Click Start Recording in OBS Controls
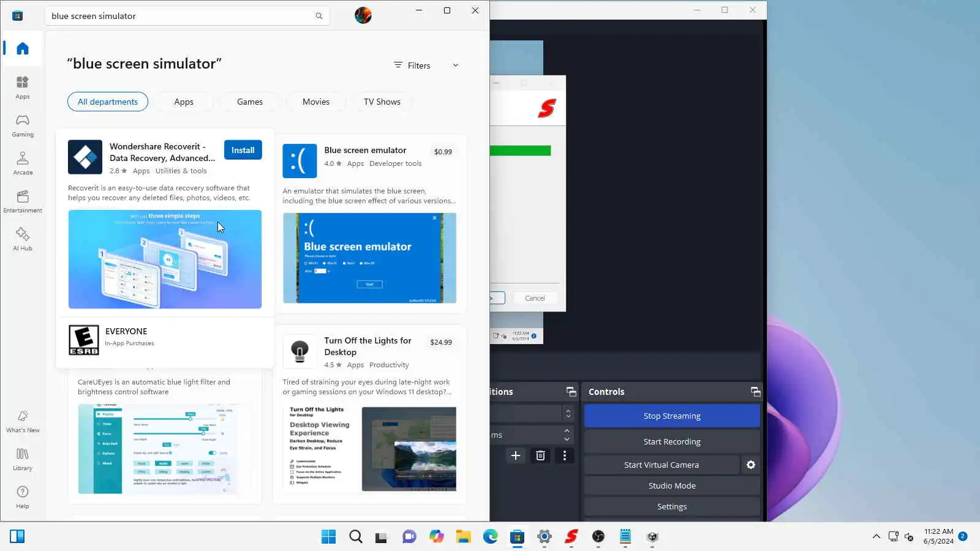 click(672, 441)
